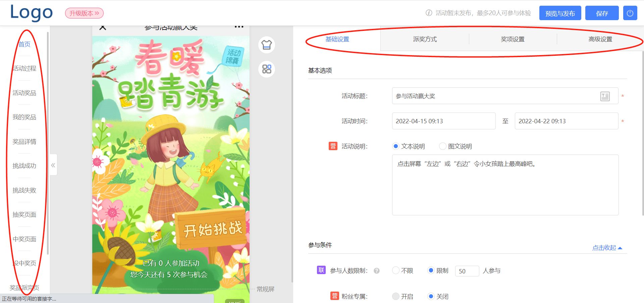Click the power icon button
This screenshot has height=303, width=644.
(x=630, y=13)
